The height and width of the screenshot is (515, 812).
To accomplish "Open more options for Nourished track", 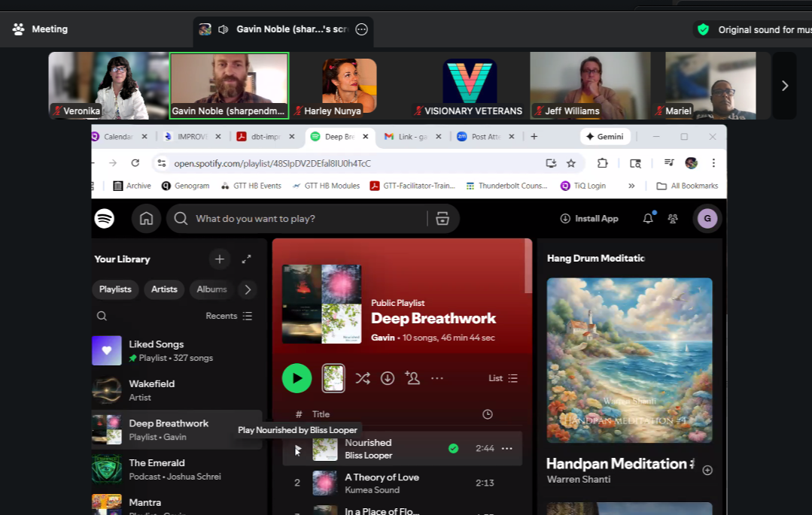I will tap(507, 448).
